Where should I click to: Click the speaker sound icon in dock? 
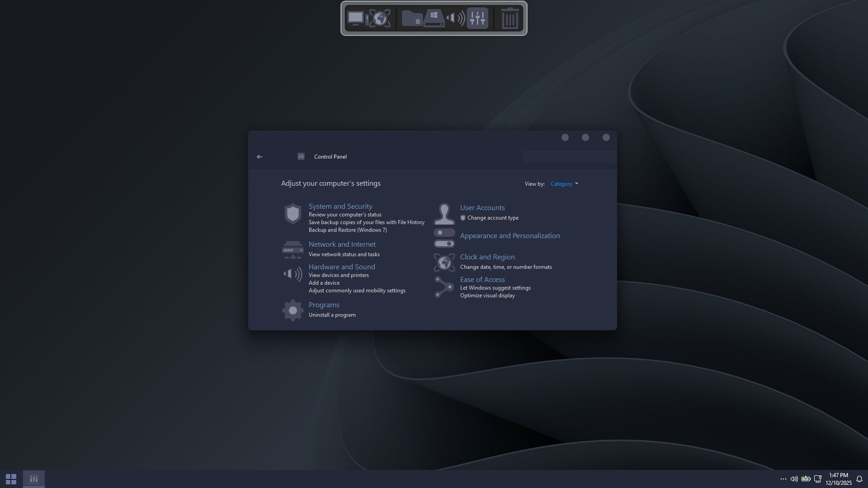pyautogui.click(x=455, y=19)
